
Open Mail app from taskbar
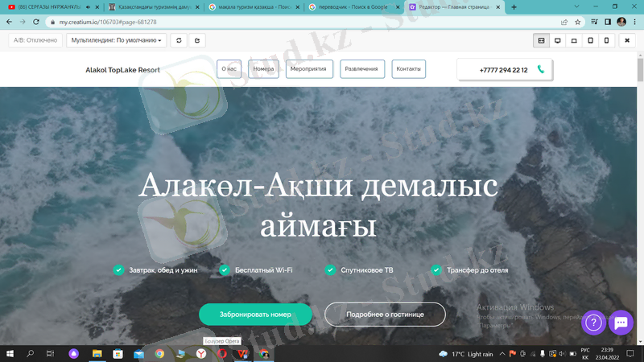click(x=138, y=353)
